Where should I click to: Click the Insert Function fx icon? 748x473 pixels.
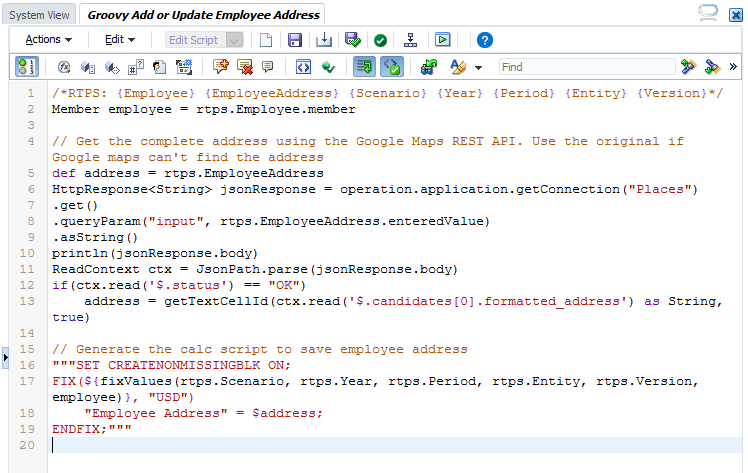click(65, 67)
